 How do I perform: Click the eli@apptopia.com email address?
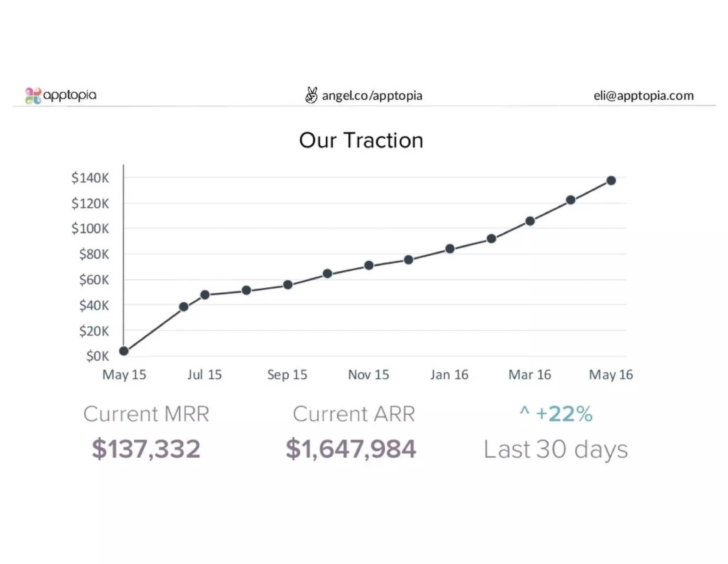[643, 96]
